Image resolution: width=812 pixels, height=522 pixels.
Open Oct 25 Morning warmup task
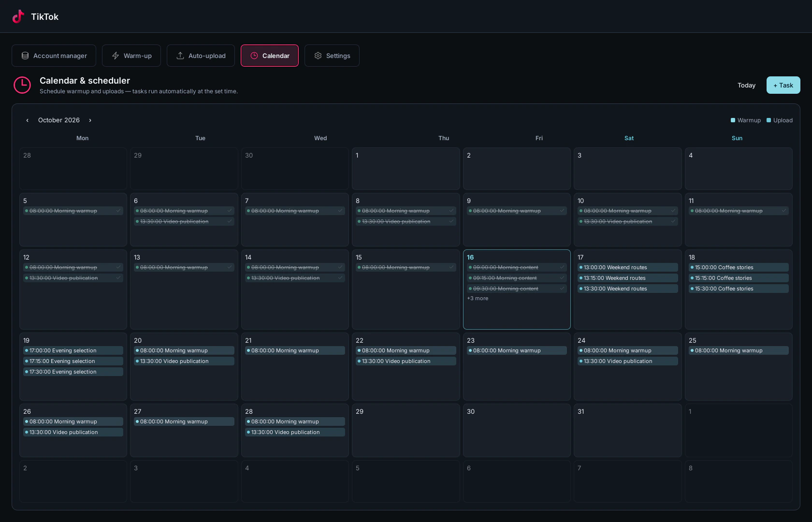click(739, 350)
